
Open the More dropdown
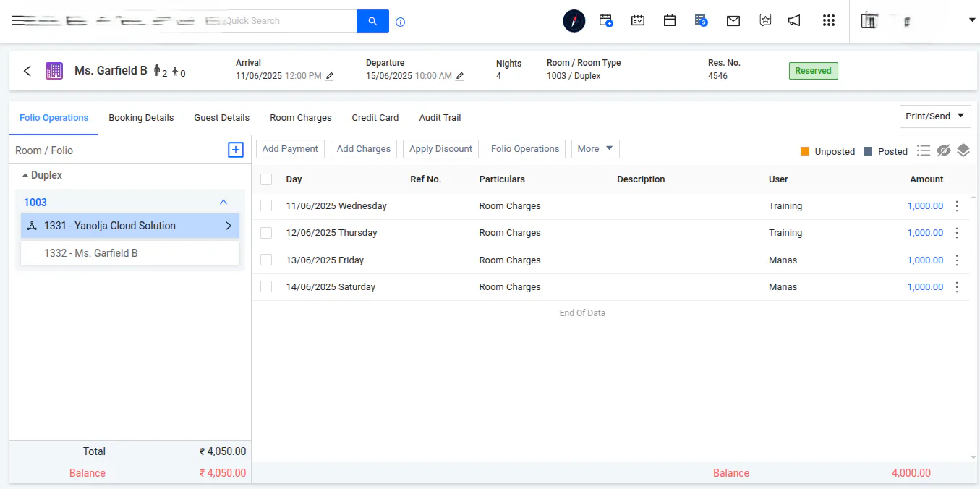595,149
